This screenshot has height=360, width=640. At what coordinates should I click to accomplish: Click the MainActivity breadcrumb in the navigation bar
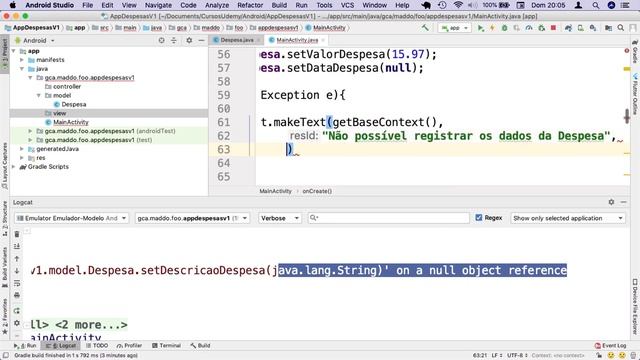click(x=326, y=28)
